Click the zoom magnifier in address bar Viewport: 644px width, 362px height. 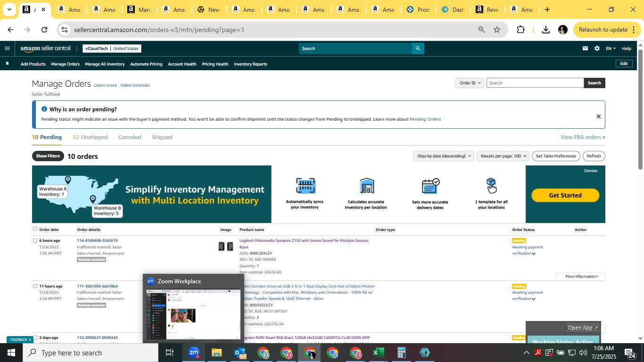point(481,30)
